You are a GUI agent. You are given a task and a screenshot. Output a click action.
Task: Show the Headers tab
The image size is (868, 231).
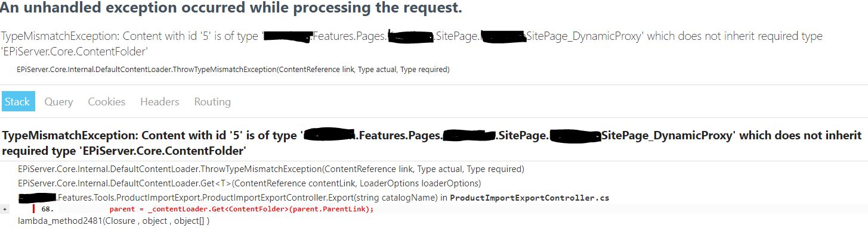160,102
